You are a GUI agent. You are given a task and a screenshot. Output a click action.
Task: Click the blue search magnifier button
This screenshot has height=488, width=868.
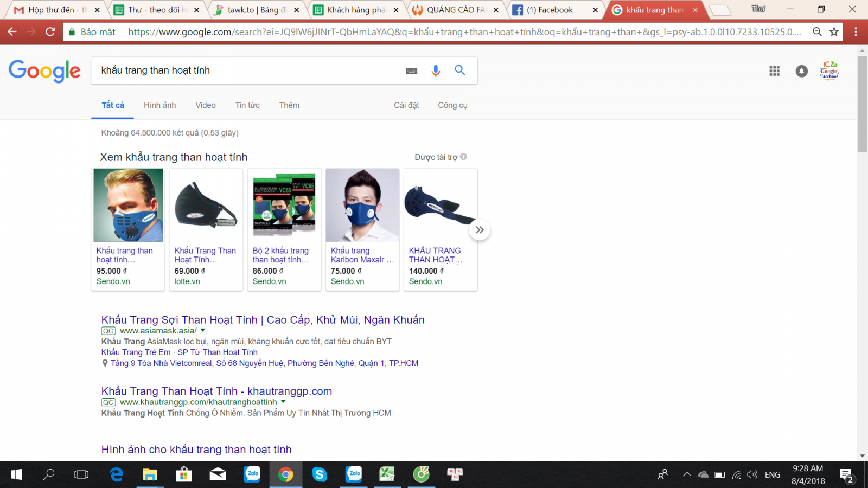tap(460, 70)
